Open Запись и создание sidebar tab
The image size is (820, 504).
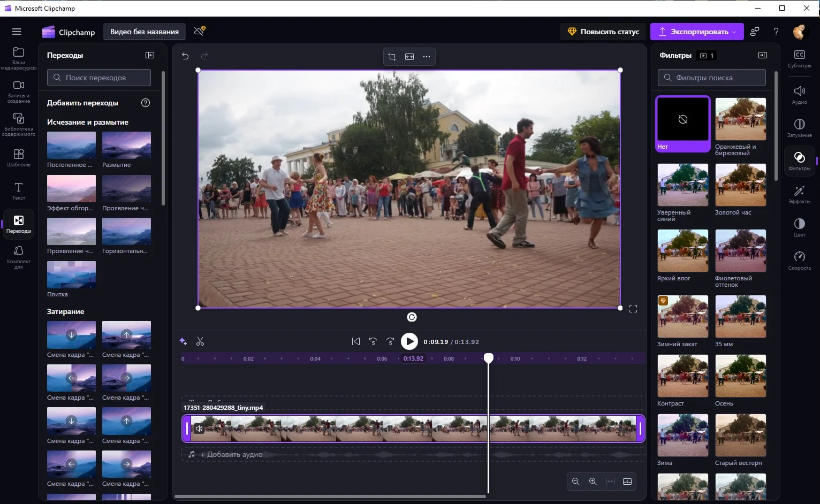tap(19, 91)
